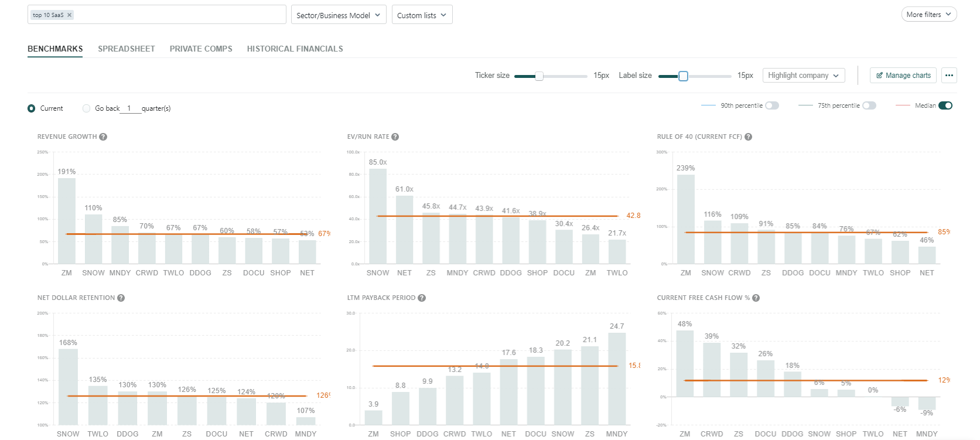
Task: Open help for Current Free Cash Flow chart
Action: pos(756,298)
